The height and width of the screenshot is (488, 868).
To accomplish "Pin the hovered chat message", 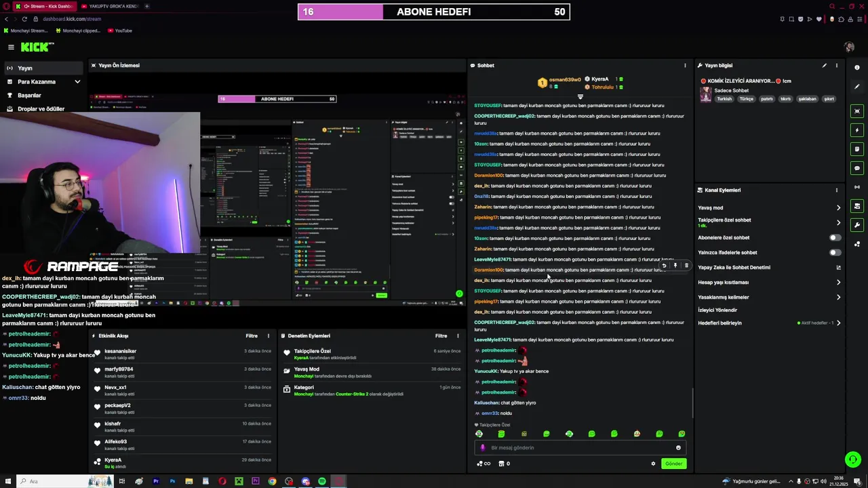I will click(675, 266).
